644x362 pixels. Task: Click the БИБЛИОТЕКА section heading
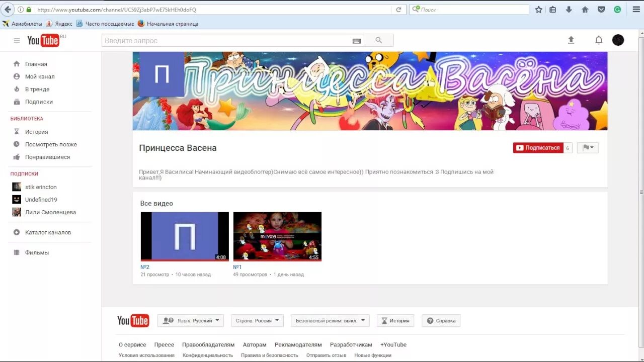(27, 119)
